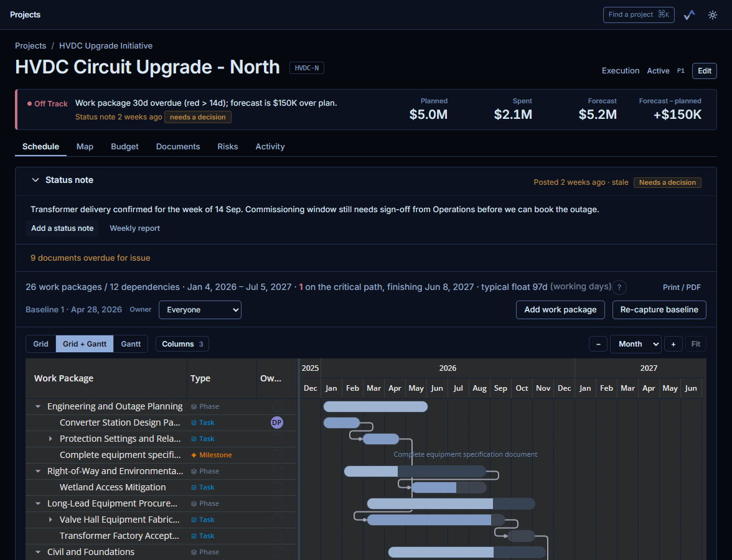The height and width of the screenshot is (560, 732).
Task: Open the float help question mark icon
Action: pos(619,287)
